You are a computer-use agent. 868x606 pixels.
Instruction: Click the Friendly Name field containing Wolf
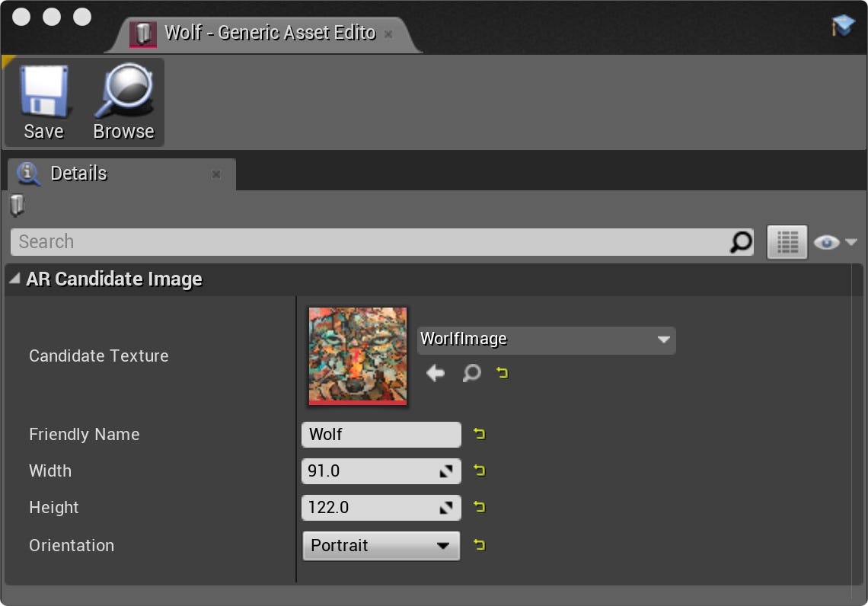[x=381, y=435]
